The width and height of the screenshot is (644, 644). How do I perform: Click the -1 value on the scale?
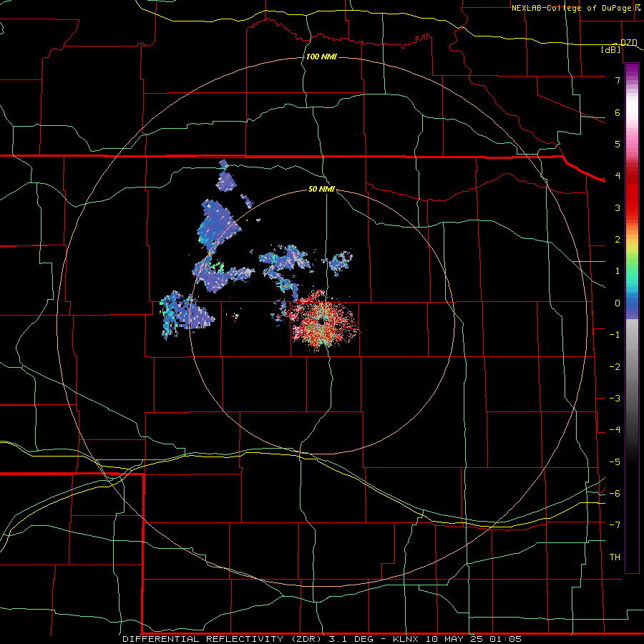coord(615,335)
